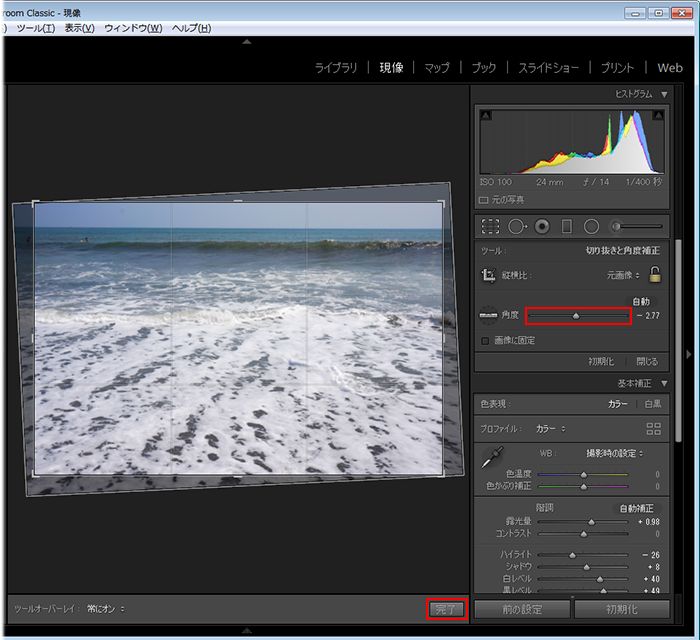Toggle the 元の写真 checkbox
Image resolution: width=700 pixels, height=640 pixels.
(483, 200)
